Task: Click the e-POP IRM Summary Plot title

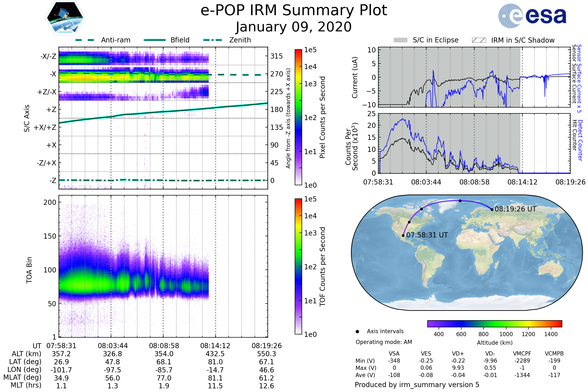Action: tap(294, 11)
